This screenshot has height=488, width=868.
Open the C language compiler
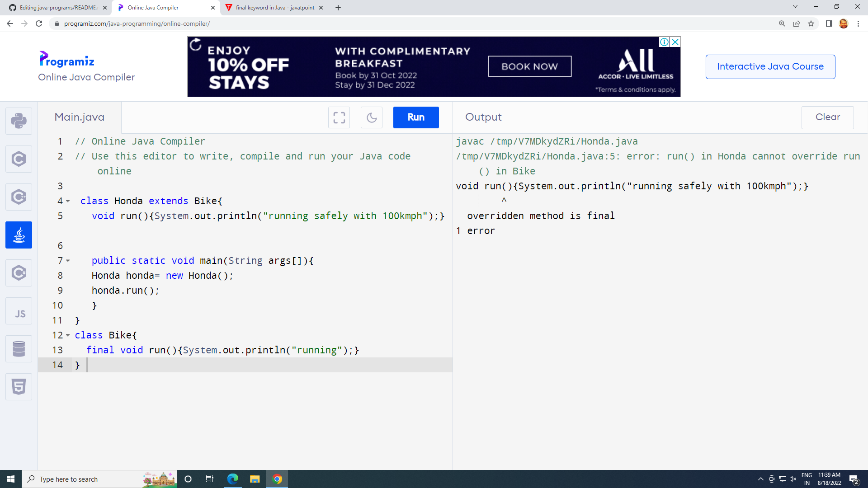(x=19, y=159)
